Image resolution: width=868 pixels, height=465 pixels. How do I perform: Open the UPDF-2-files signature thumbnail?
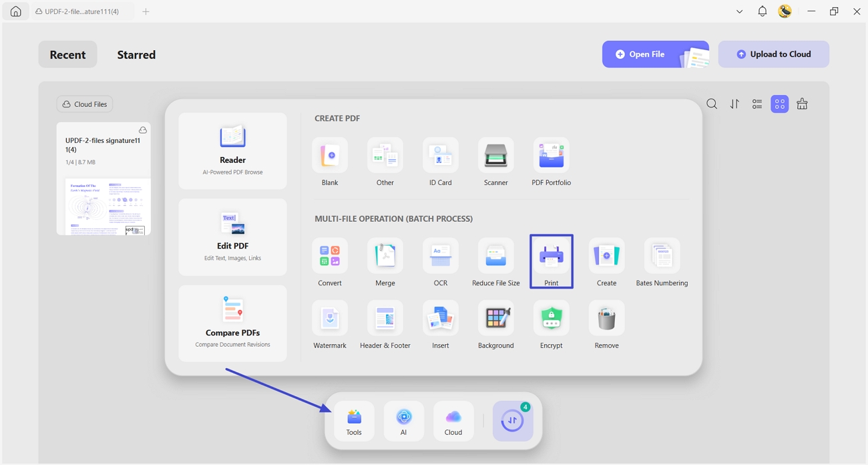pyautogui.click(x=103, y=206)
